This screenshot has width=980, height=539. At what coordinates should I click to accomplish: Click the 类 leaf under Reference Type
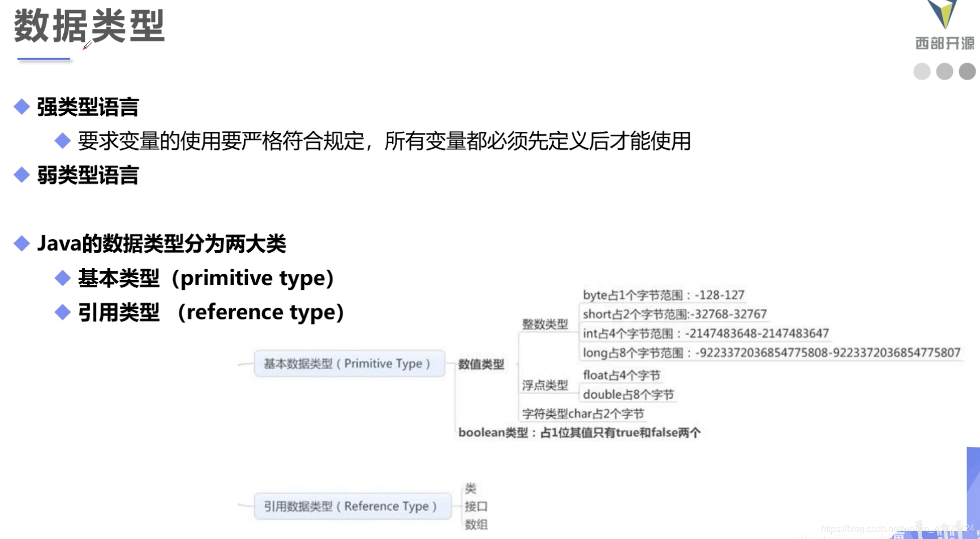coord(471,488)
